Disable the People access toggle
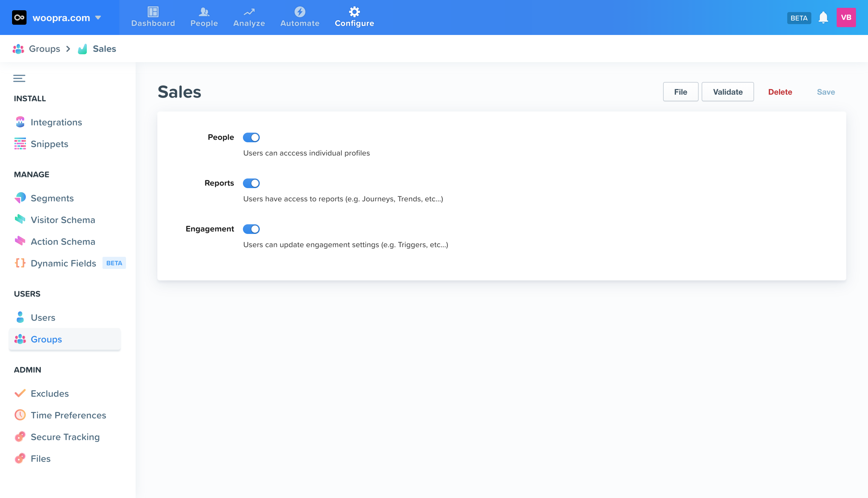868x498 pixels. tap(251, 137)
